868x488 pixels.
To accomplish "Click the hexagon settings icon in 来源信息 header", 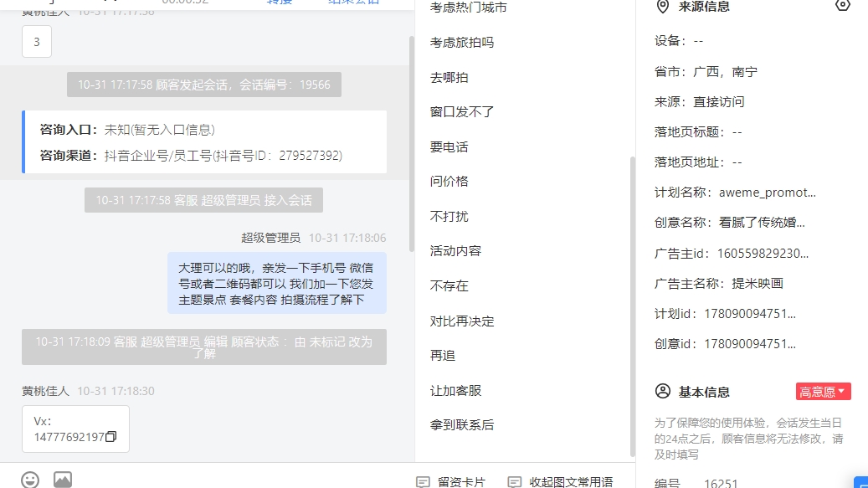I will tap(842, 5).
